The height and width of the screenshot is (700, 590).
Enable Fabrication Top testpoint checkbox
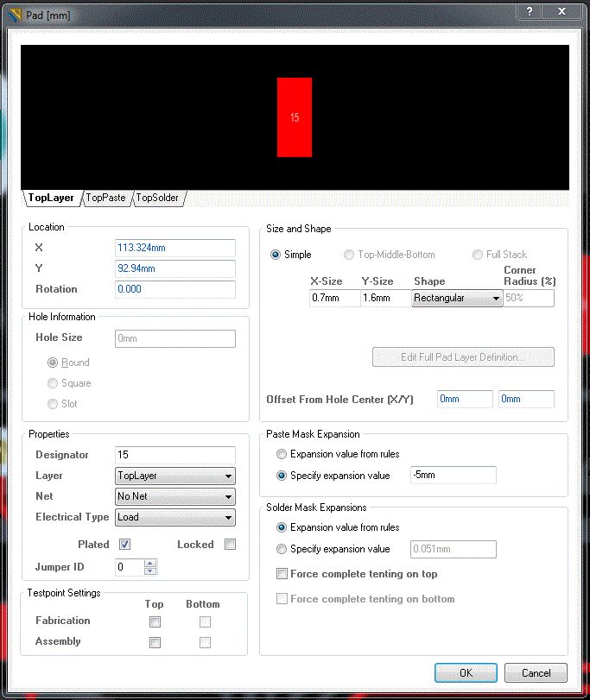(155, 621)
